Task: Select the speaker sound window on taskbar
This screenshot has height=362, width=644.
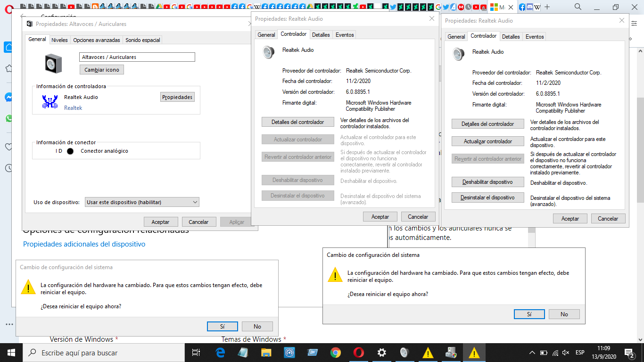Action: click(x=405, y=353)
